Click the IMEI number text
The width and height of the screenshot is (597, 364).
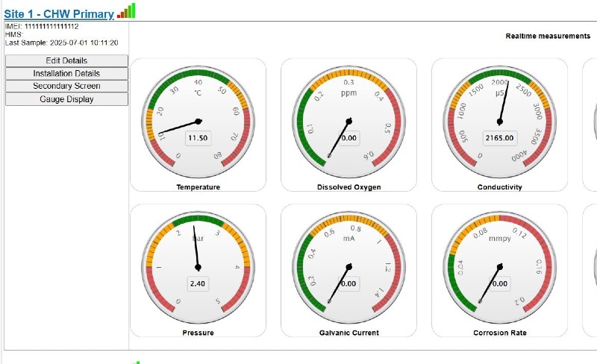pyautogui.click(x=51, y=26)
